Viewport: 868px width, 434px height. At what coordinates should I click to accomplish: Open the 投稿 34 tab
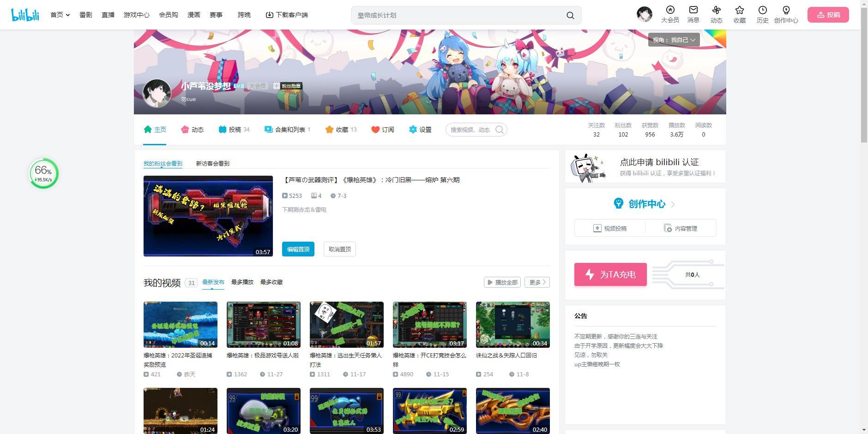coord(234,130)
